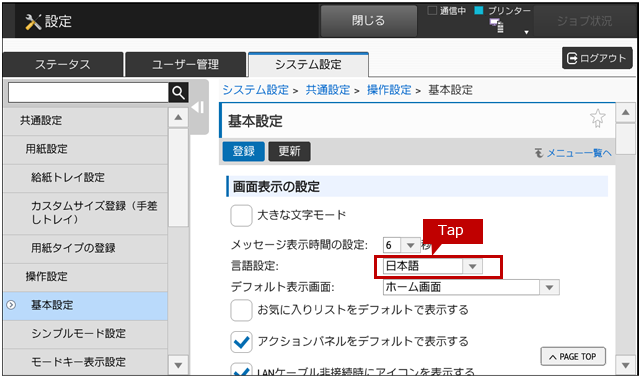Click the arrow icon beside 基本設定 in sidebar
The image size is (640, 376).
[x=11, y=305]
